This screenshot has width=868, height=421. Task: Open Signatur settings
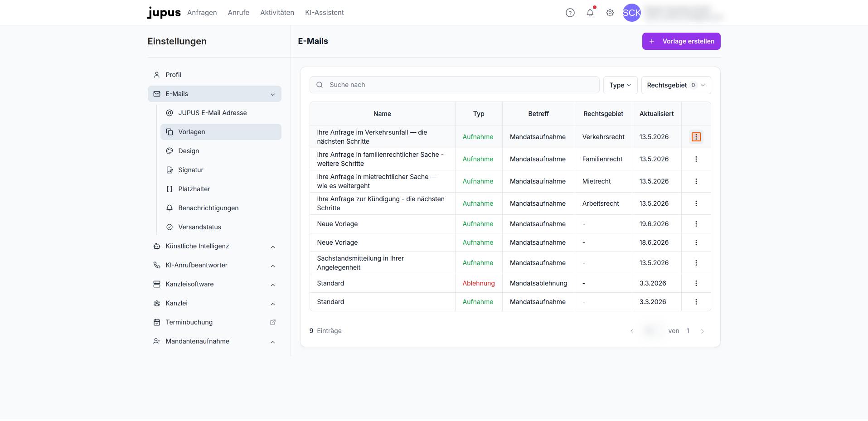click(221, 170)
